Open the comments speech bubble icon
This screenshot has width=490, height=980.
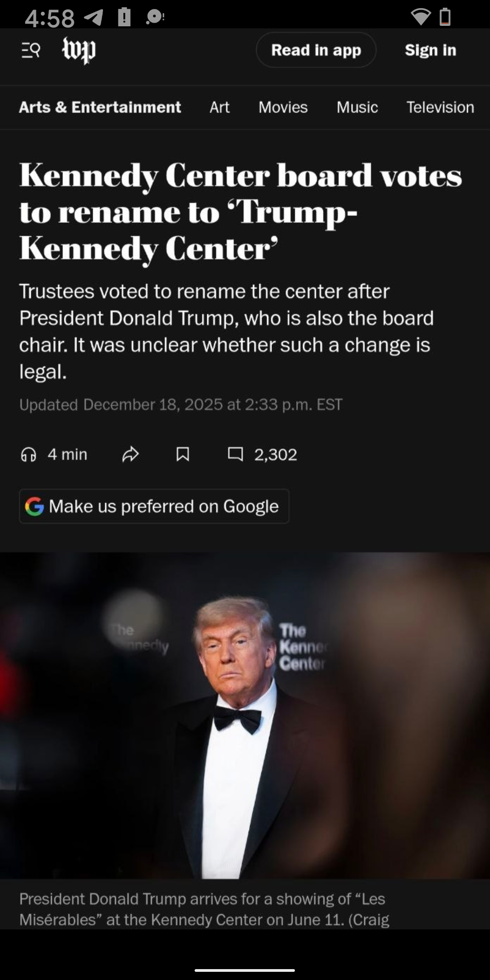235,454
